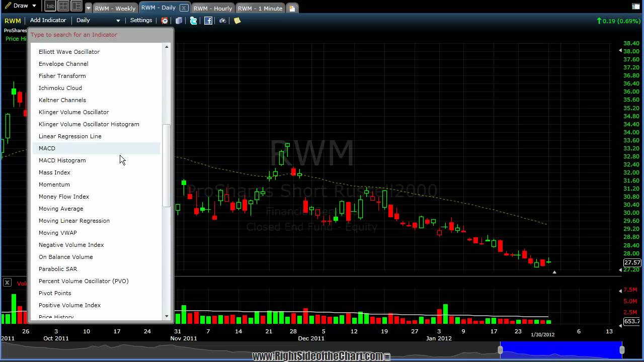The height and width of the screenshot is (362, 644).
Task: Choose the three-pane split layout icon
Action: tap(76, 6)
